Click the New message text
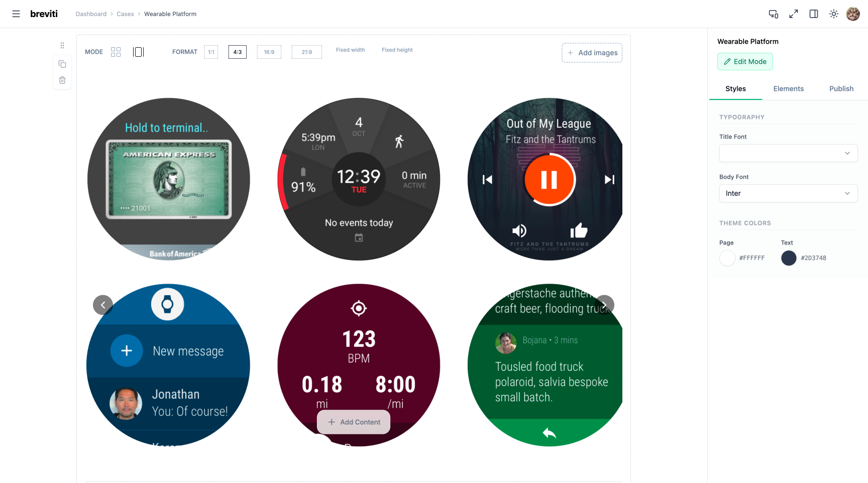Screen dimensions: 868x483 click(188, 351)
